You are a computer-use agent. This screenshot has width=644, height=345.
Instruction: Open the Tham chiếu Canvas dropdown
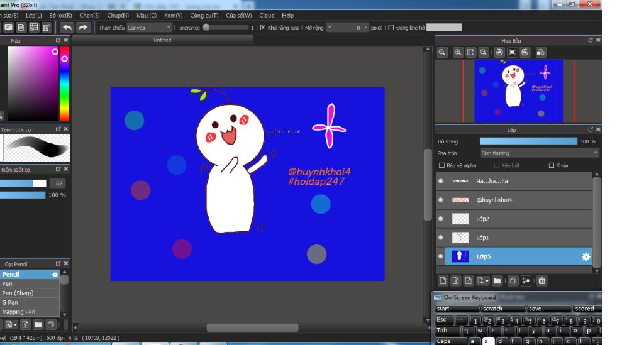(149, 28)
